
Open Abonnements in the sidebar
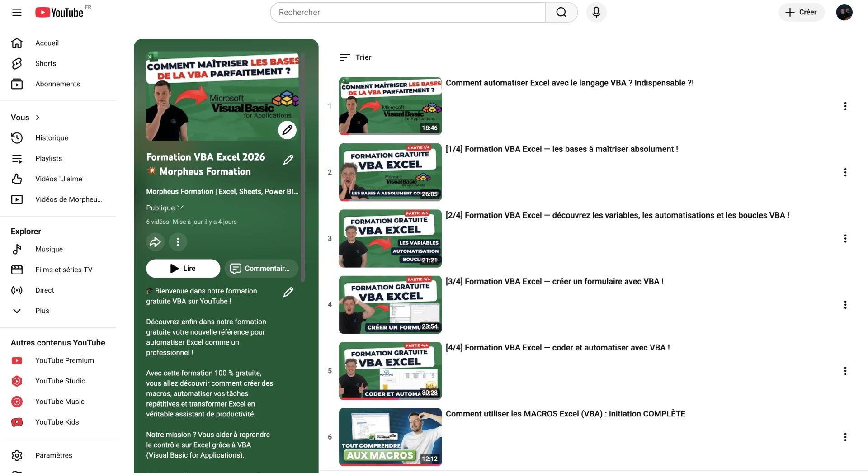tap(58, 84)
